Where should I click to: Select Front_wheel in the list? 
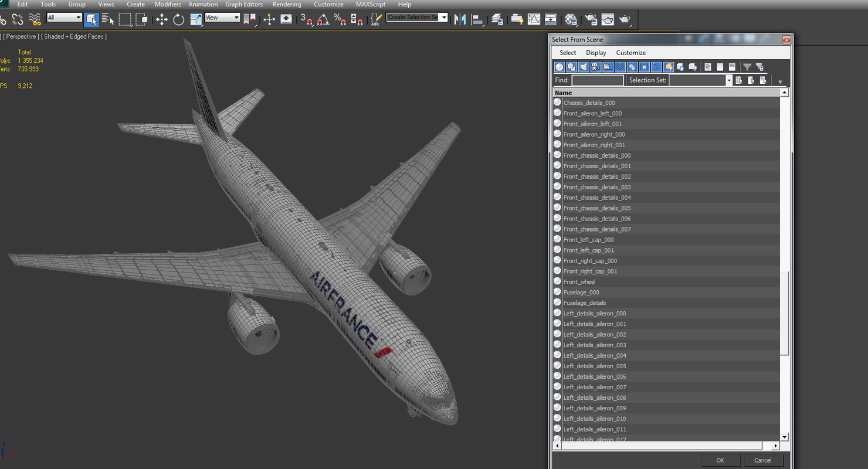(579, 282)
